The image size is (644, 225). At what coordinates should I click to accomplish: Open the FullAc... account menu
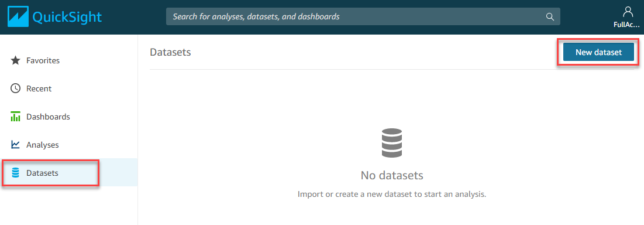coord(627,24)
